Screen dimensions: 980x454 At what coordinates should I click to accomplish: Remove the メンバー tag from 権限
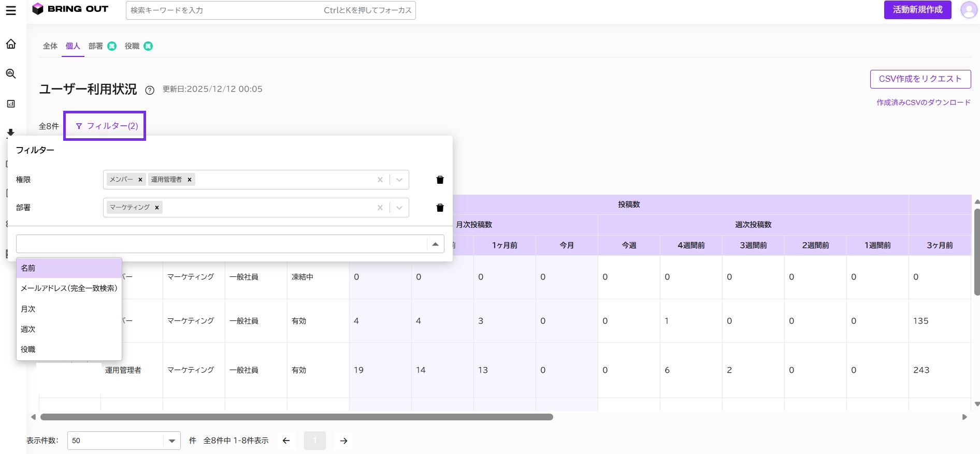pyautogui.click(x=140, y=180)
